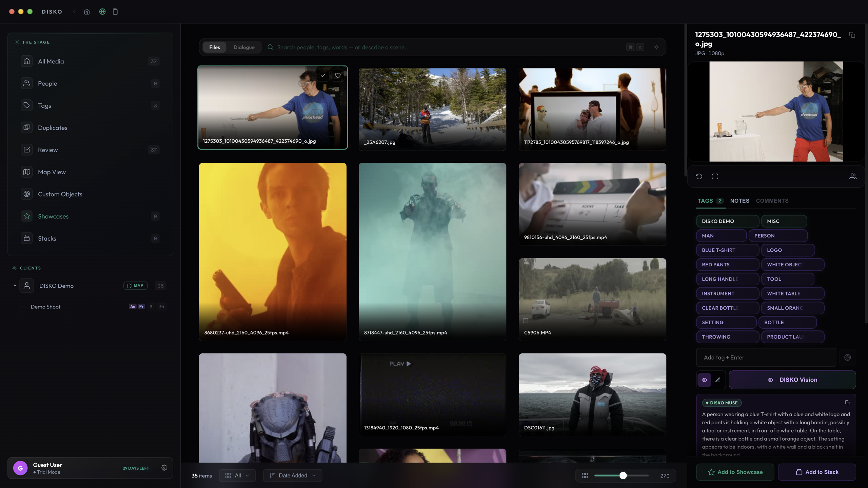Select the C5906.MP4 thumbnail
Viewport: 868px width, 488px height.
coord(592,300)
